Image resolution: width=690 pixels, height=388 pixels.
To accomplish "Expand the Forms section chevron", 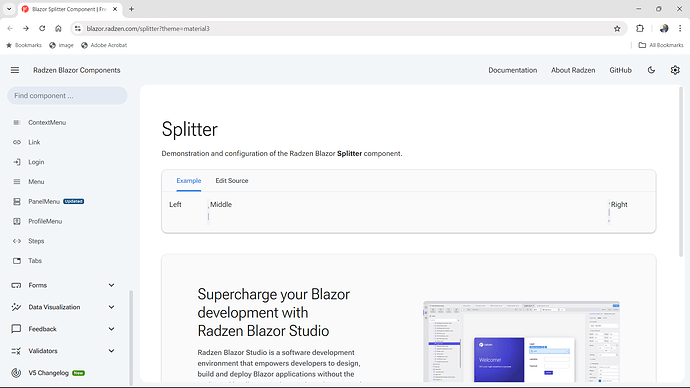I will tap(111, 285).
